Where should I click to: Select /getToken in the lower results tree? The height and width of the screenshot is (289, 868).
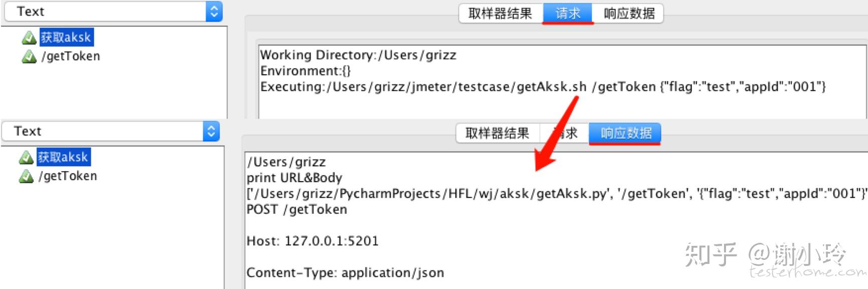(x=67, y=176)
